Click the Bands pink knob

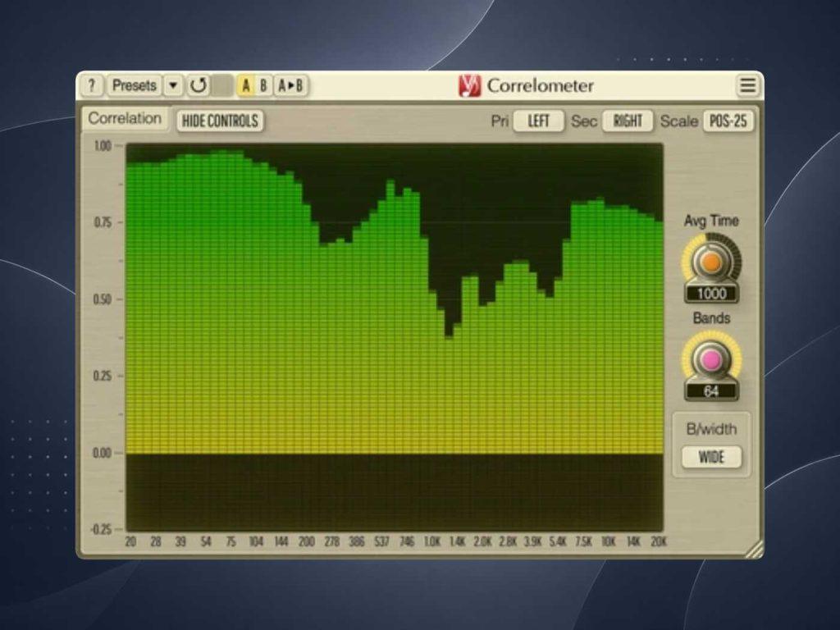711,360
